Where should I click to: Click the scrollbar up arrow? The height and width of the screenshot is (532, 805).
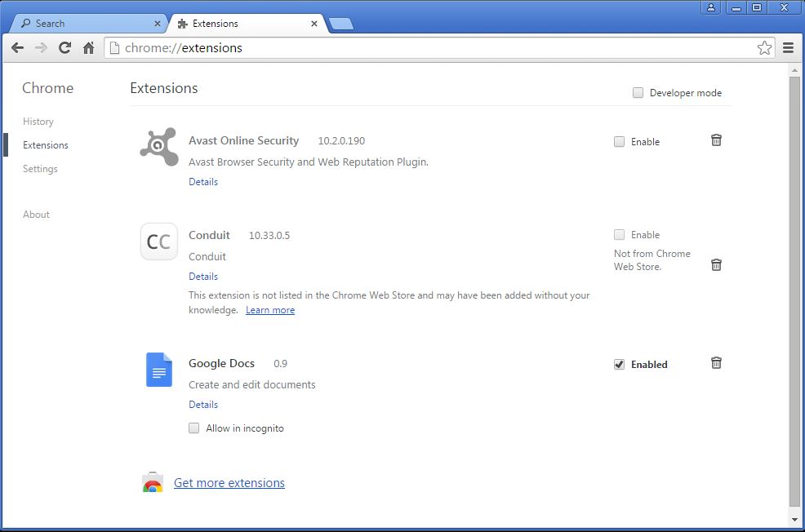coord(794,70)
